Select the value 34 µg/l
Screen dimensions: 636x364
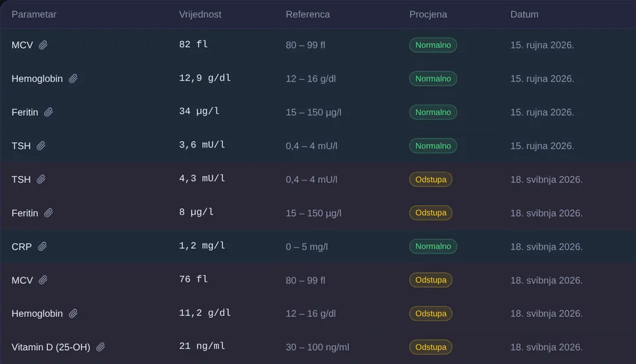pyautogui.click(x=199, y=111)
